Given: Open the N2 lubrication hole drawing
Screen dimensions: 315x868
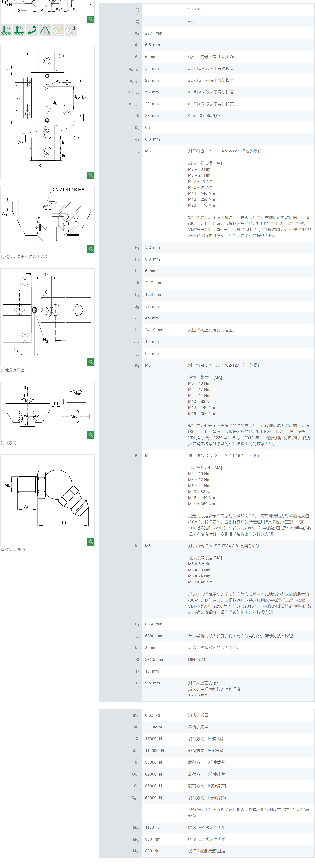Looking at the screenshot, I should tap(47, 317).
